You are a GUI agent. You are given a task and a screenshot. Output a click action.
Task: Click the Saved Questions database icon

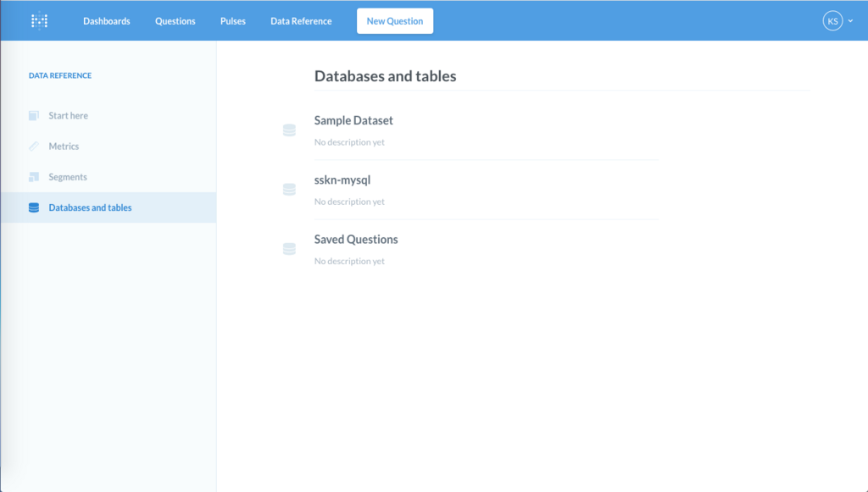coord(290,249)
